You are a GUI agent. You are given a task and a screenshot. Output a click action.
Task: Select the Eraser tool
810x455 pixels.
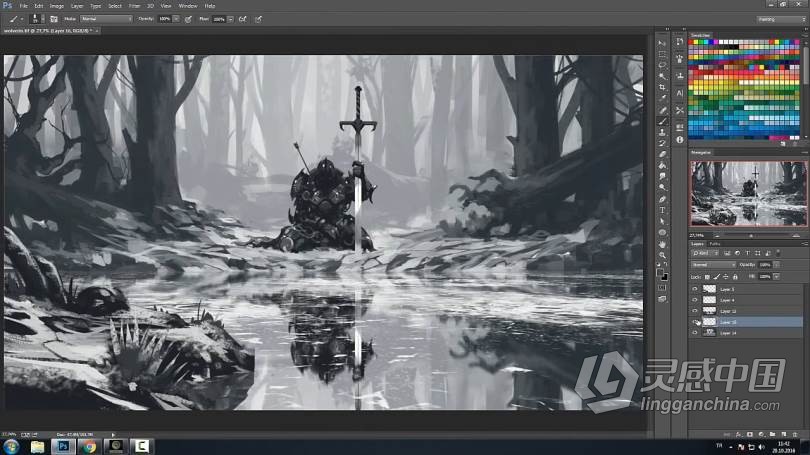[x=662, y=154]
